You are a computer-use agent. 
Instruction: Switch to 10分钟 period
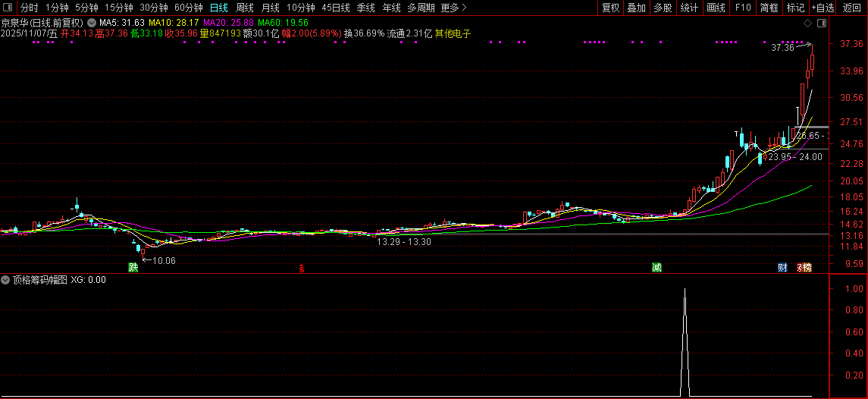point(301,8)
